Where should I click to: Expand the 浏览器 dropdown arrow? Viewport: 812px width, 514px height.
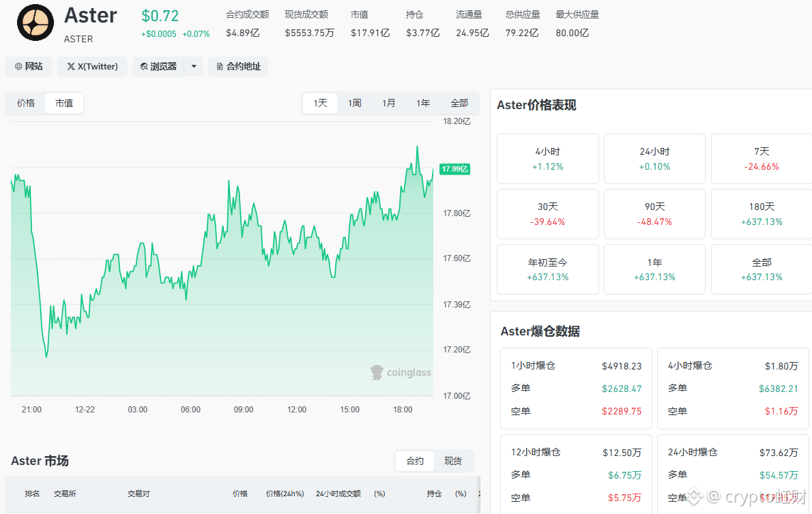click(x=194, y=66)
